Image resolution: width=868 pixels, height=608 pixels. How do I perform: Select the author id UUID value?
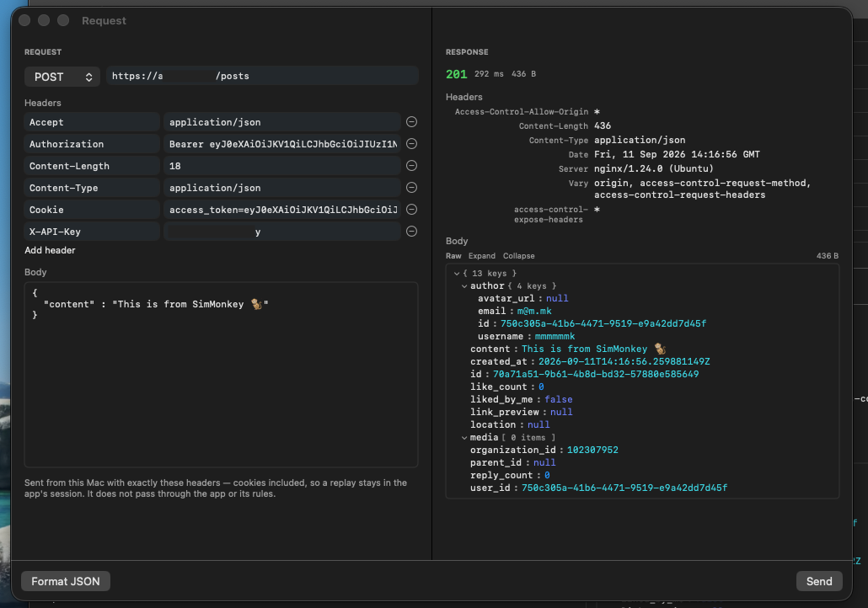(603, 323)
